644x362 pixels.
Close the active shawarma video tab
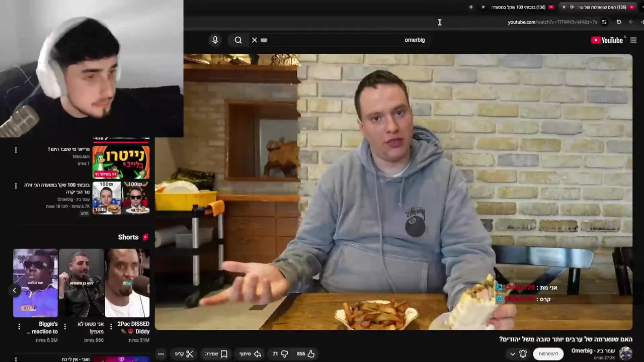click(563, 7)
